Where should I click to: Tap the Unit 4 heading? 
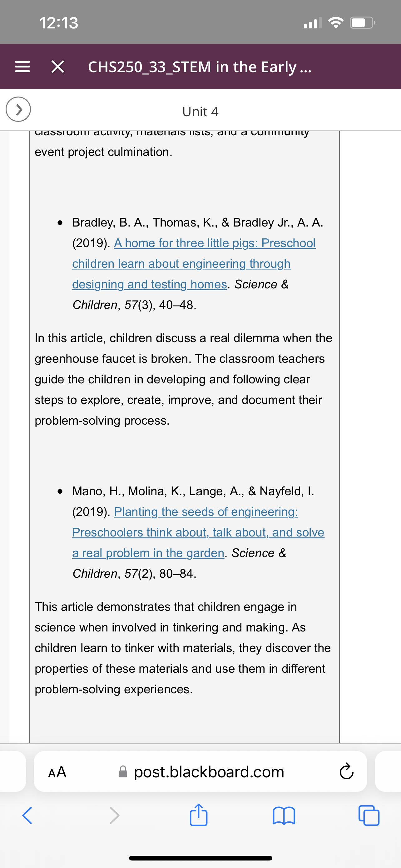tap(200, 112)
